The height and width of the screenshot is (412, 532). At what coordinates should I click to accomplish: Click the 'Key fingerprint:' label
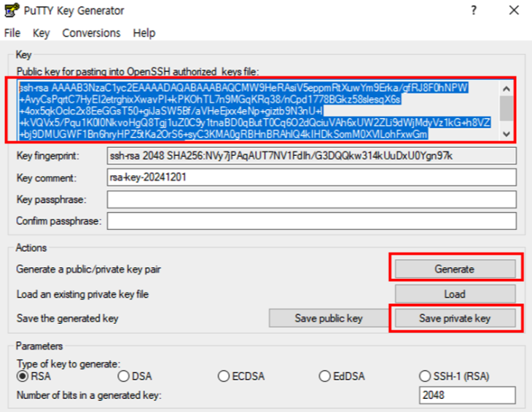point(48,156)
